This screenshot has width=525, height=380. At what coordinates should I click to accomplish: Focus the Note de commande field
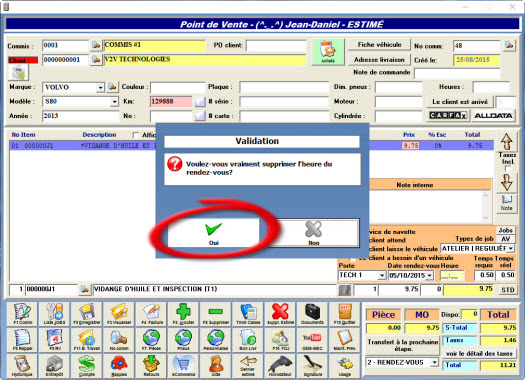[457, 73]
